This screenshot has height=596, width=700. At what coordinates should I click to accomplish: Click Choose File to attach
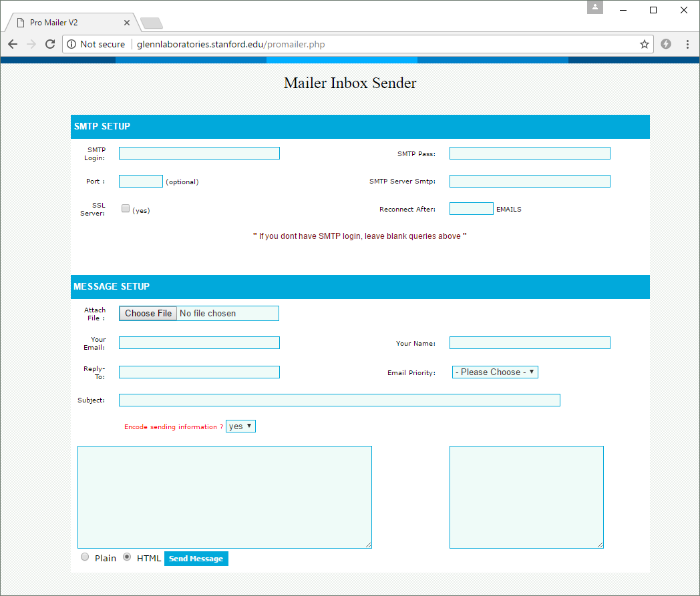point(148,313)
